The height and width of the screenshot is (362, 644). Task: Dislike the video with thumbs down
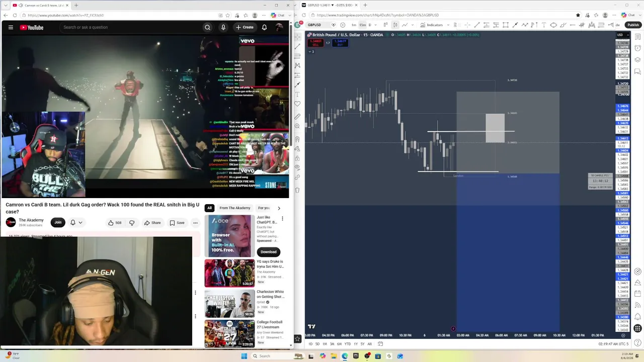132,223
